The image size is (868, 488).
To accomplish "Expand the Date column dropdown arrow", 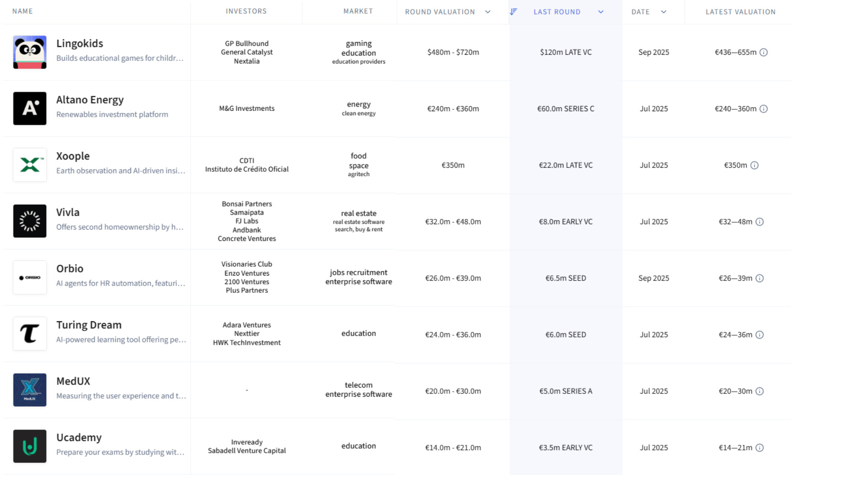I will (664, 12).
